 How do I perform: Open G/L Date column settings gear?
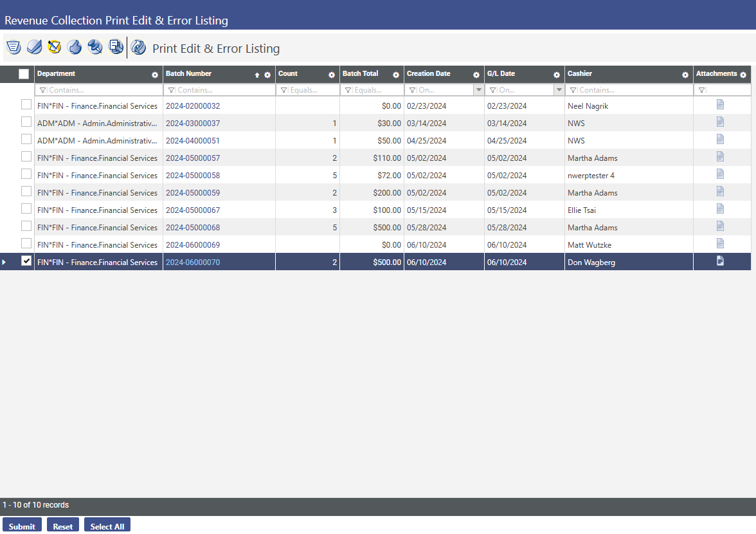click(557, 75)
